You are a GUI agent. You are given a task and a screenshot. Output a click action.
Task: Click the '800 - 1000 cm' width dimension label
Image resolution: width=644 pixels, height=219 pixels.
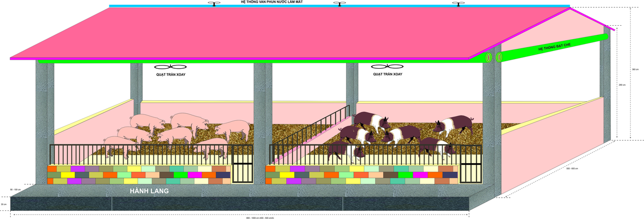click(x=260, y=217)
